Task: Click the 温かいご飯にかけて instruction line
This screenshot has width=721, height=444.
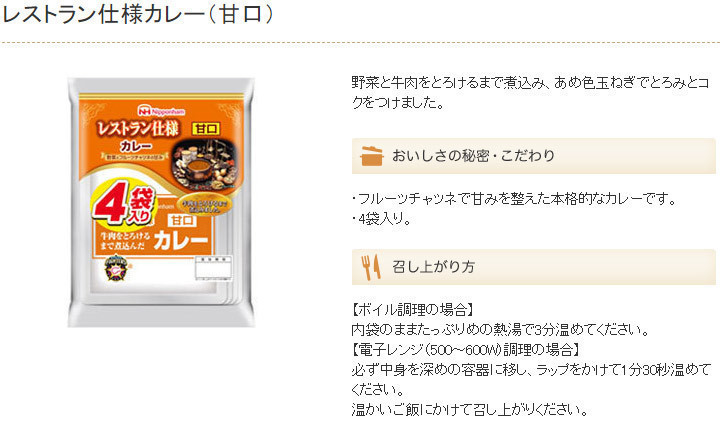Action: [x=469, y=409]
